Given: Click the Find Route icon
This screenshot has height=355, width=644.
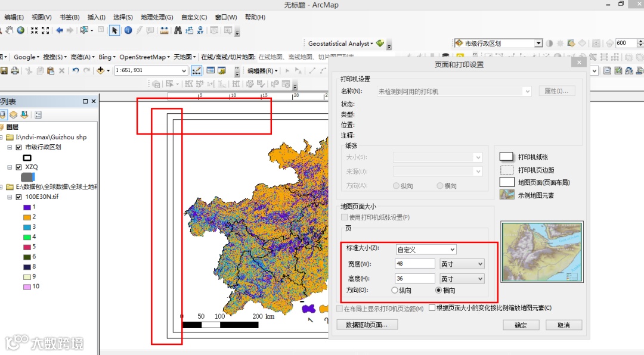Looking at the screenshot, I should pyautogui.click(x=190, y=30).
